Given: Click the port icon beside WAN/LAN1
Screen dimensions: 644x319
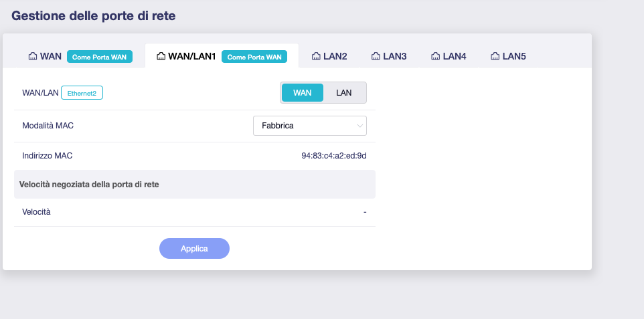Looking at the screenshot, I should pyautogui.click(x=161, y=56).
